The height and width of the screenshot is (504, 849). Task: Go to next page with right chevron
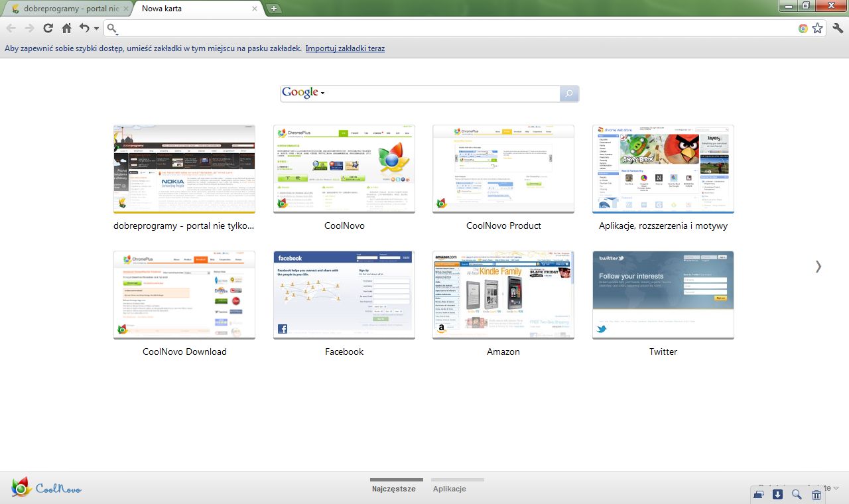(x=818, y=266)
